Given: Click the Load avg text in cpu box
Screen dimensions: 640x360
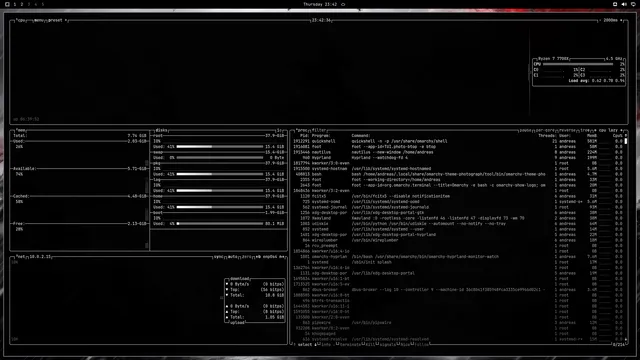Looking at the screenshot, I should [596, 81].
